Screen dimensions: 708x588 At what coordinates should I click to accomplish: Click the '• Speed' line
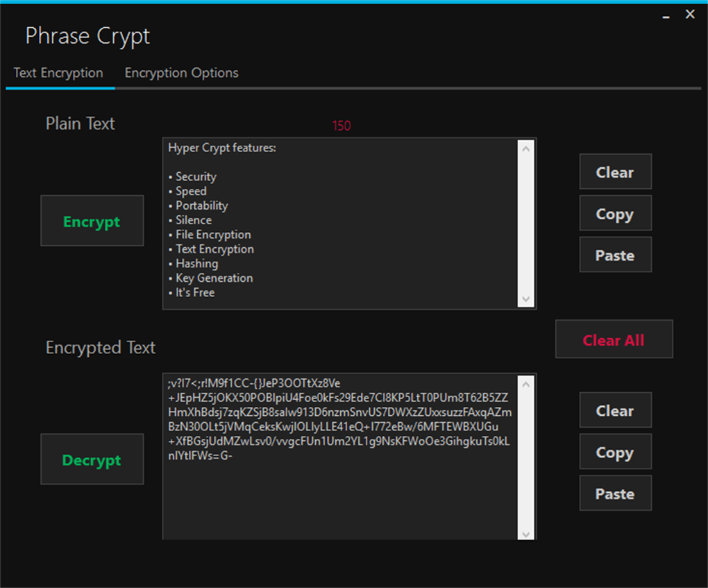(x=187, y=191)
